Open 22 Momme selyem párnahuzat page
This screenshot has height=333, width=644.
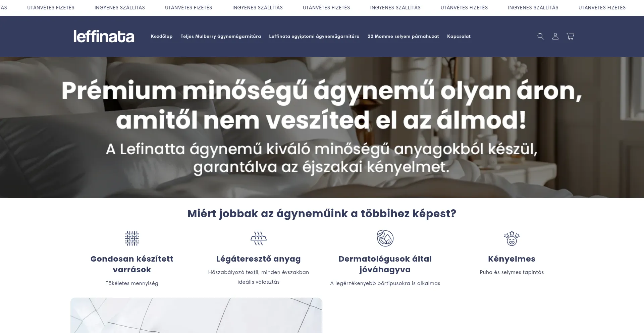click(403, 36)
